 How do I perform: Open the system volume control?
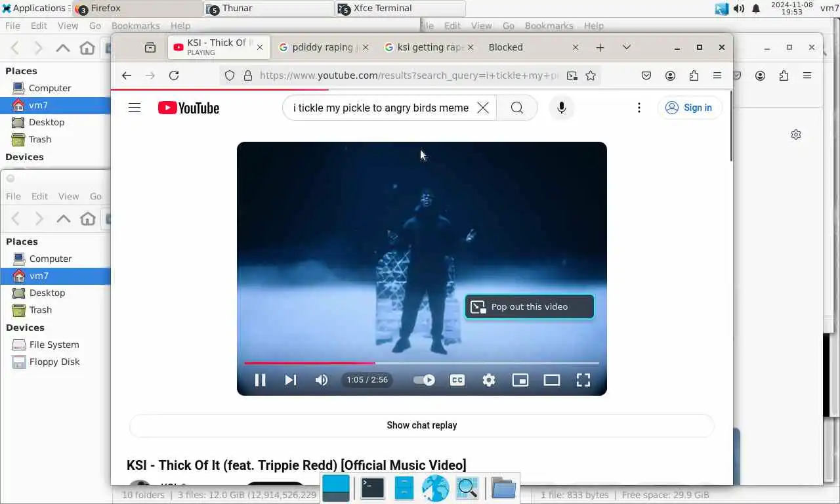(739, 9)
